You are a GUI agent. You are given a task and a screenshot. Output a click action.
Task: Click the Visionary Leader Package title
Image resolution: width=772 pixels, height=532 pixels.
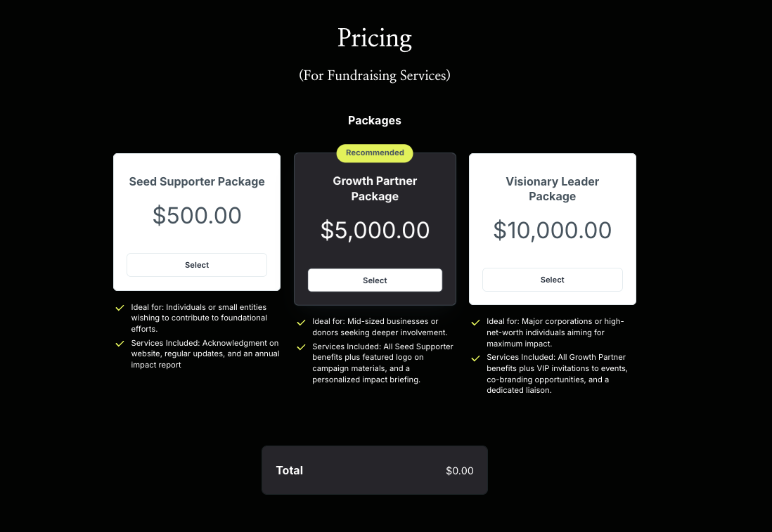coord(552,188)
